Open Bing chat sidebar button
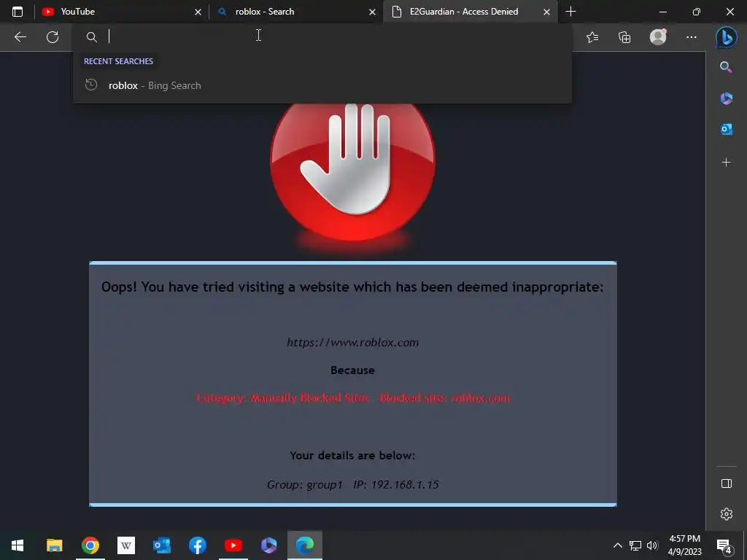The height and width of the screenshot is (560, 747). tap(726, 36)
